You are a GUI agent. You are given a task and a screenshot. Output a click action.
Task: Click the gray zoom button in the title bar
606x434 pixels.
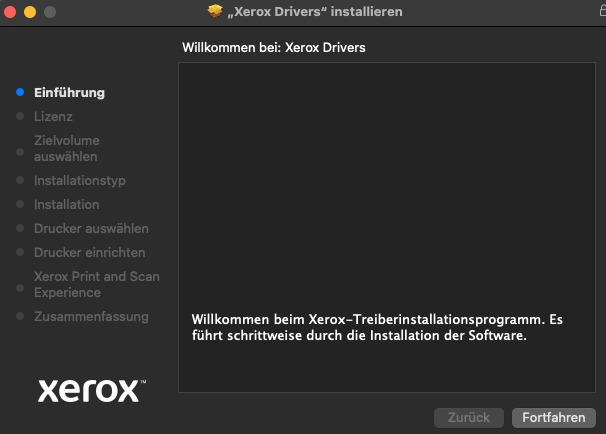click(x=50, y=12)
